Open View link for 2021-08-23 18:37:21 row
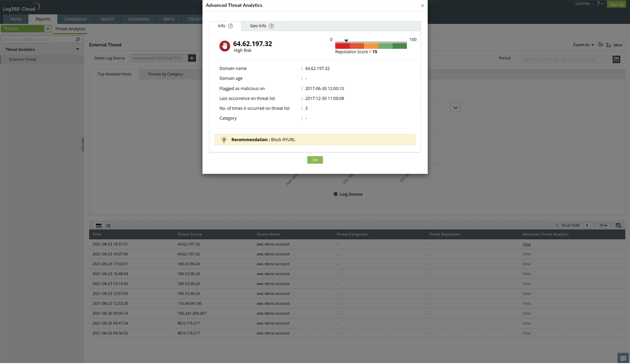630x364 pixels. pyautogui.click(x=526, y=245)
